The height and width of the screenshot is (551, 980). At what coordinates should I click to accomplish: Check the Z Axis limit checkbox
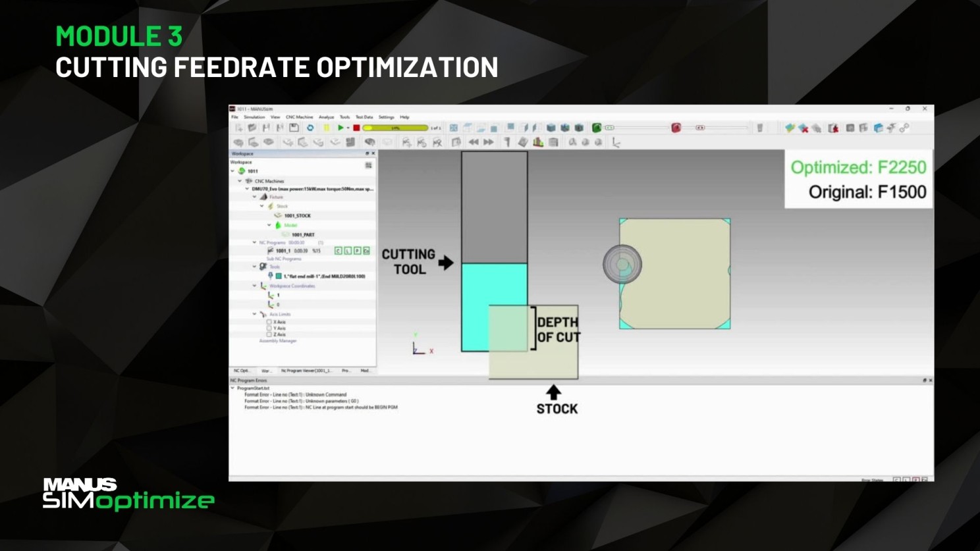pyautogui.click(x=269, y=334)
